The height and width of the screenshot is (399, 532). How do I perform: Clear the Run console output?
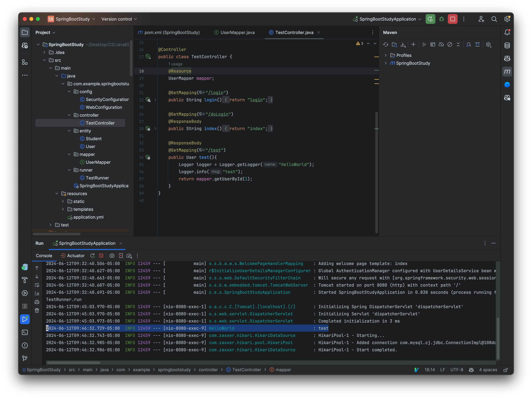[x=37, y=311]
